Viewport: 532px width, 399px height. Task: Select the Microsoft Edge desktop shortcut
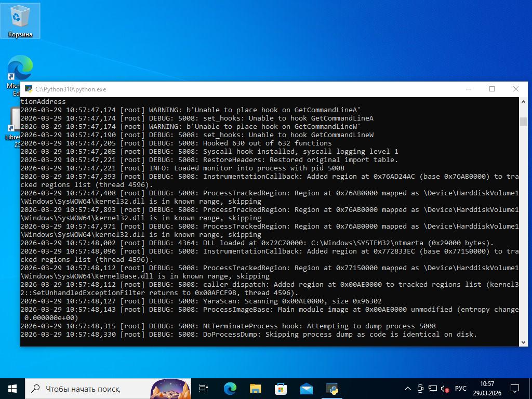19,70
